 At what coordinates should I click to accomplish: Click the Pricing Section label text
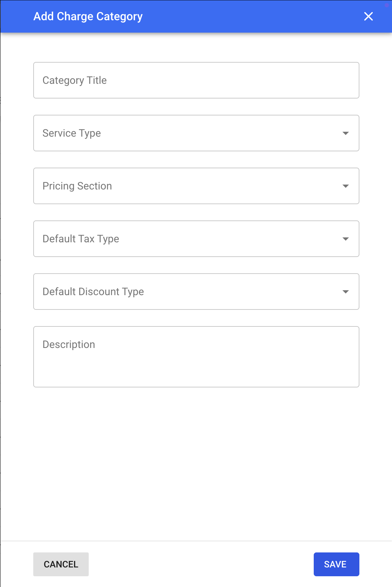tap(77, 186)
